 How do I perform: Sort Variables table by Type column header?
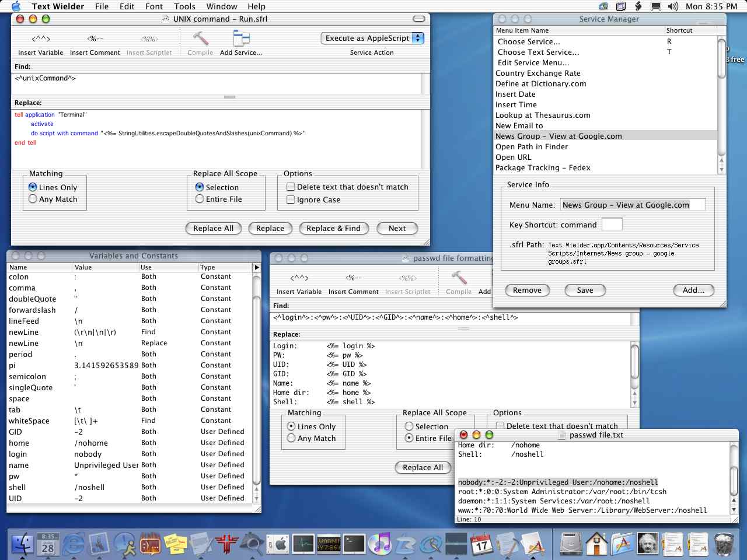[x=225, y=267]
